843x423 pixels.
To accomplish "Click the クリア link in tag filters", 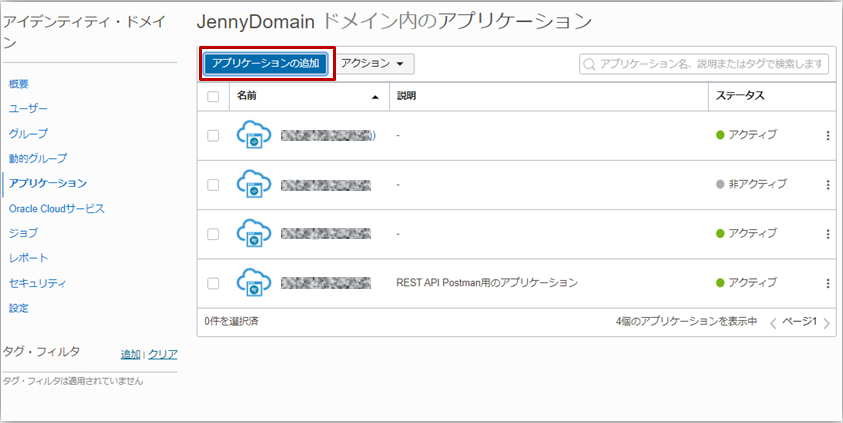I will (163, 354).
